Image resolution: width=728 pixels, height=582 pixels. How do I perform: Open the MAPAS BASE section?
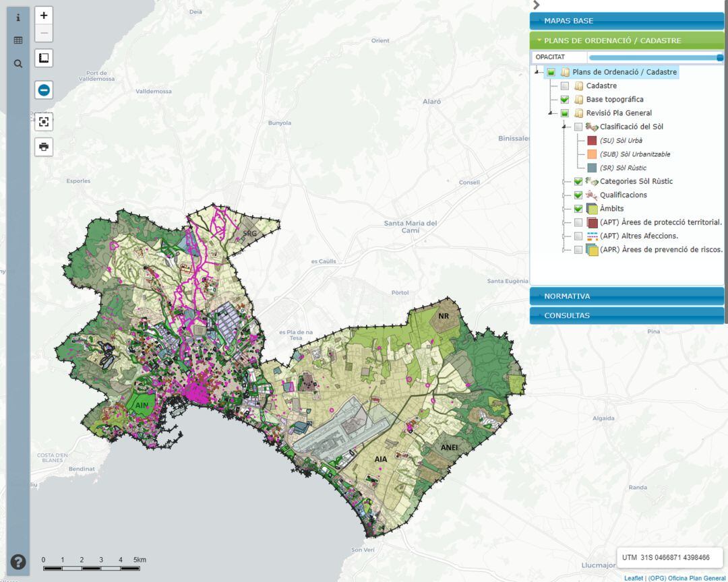(x=626, y=21)
